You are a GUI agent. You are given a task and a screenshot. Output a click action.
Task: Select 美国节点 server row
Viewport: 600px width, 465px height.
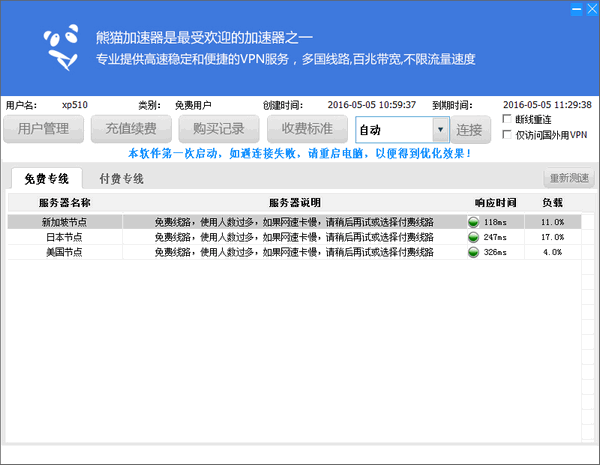coord(294,252)
